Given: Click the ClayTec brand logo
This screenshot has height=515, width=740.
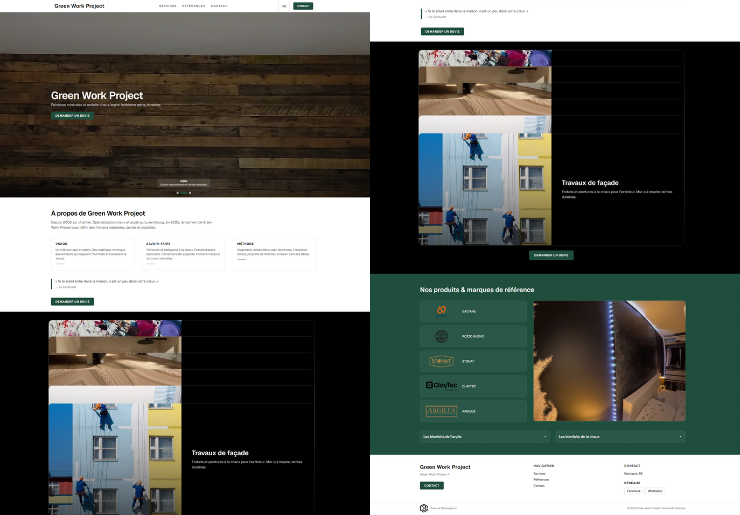Looking at the screenshot, I should [x=441, y=386].
